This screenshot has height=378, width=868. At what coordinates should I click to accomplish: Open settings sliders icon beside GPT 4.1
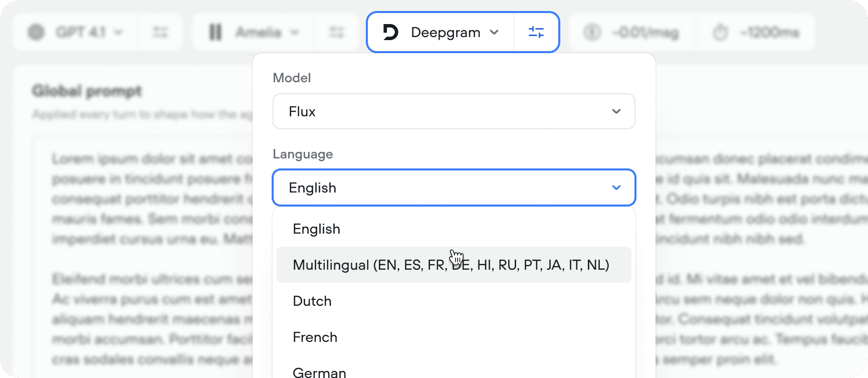pyautogui.click(x=160, y=33)
